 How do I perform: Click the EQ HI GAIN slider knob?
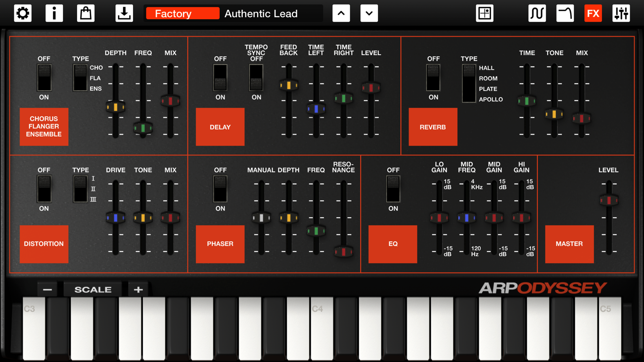521,218
